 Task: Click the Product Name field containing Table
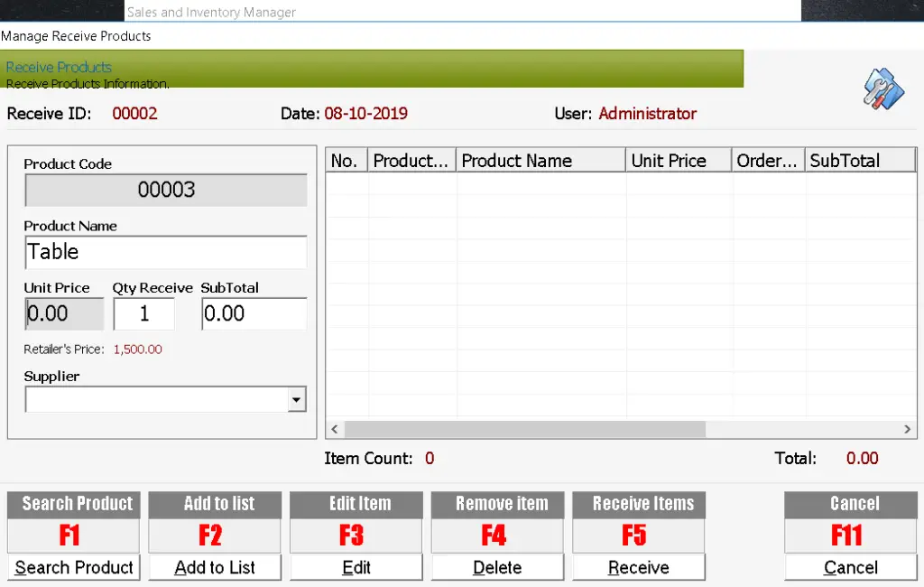pos(166,252)
